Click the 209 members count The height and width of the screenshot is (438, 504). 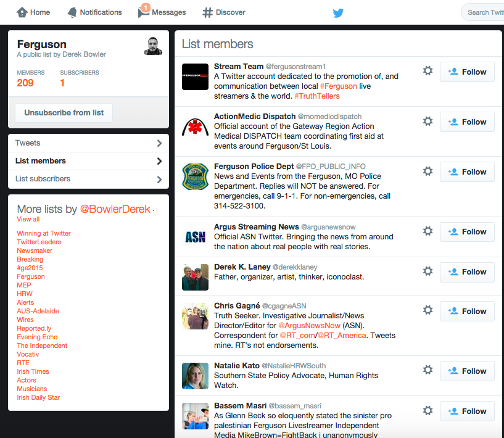(25, 83)
